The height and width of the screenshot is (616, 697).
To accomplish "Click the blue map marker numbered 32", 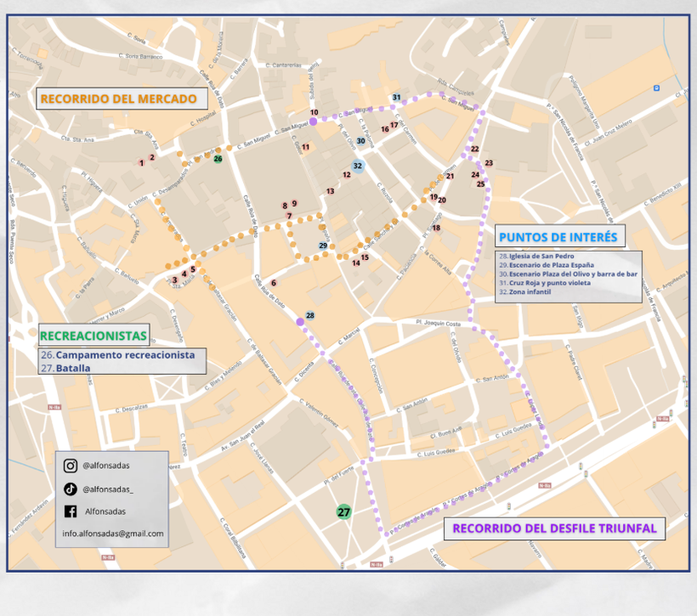I will (x=357, y=166).
